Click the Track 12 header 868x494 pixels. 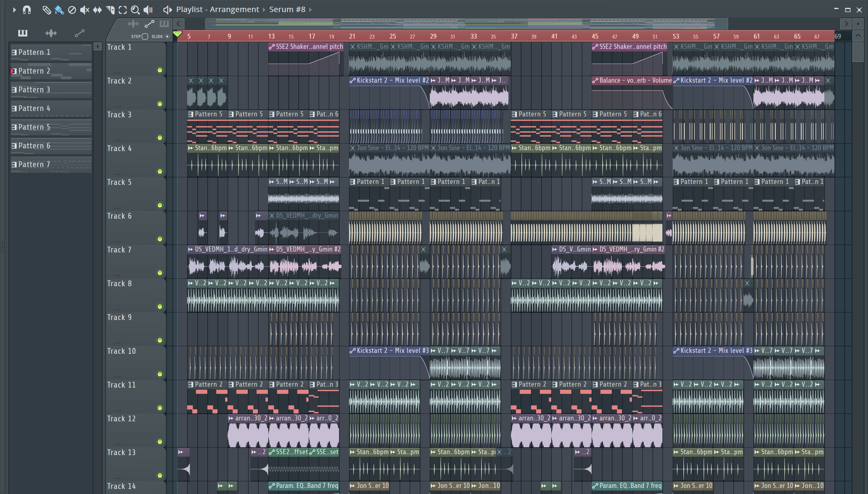[136, 430]
